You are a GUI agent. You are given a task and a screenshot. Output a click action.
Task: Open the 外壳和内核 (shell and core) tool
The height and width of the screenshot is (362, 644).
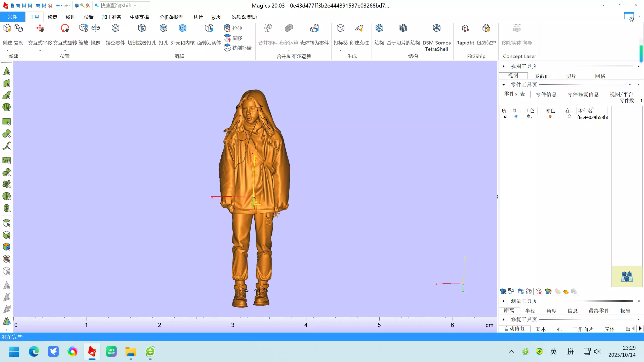(x=183, y=28)
